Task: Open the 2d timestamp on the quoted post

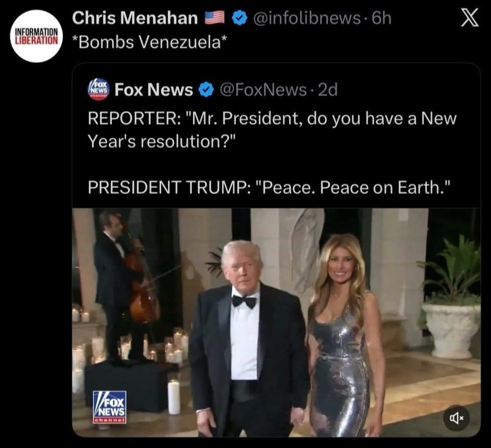Action: (x=327, y=90)
